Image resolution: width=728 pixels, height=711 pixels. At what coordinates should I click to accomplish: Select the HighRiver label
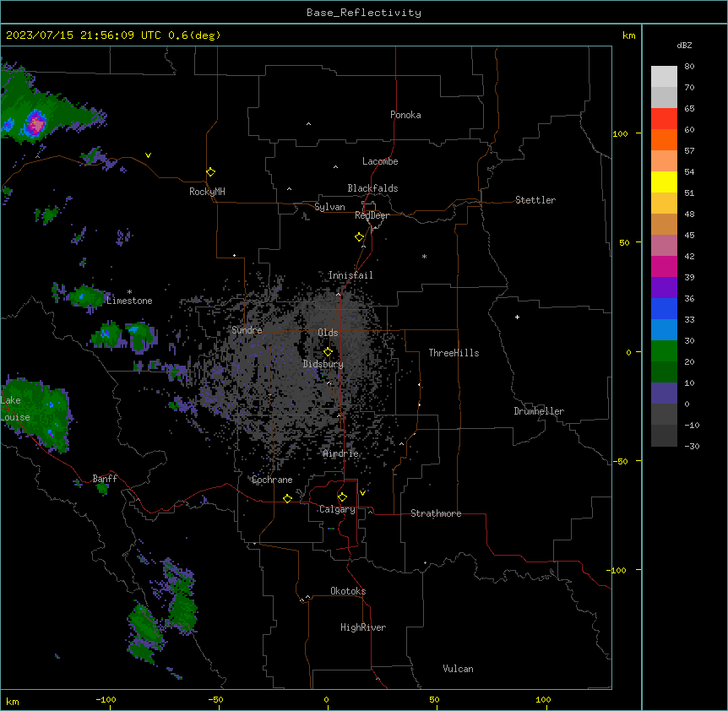pyautogui.click(x=363, y=627)
